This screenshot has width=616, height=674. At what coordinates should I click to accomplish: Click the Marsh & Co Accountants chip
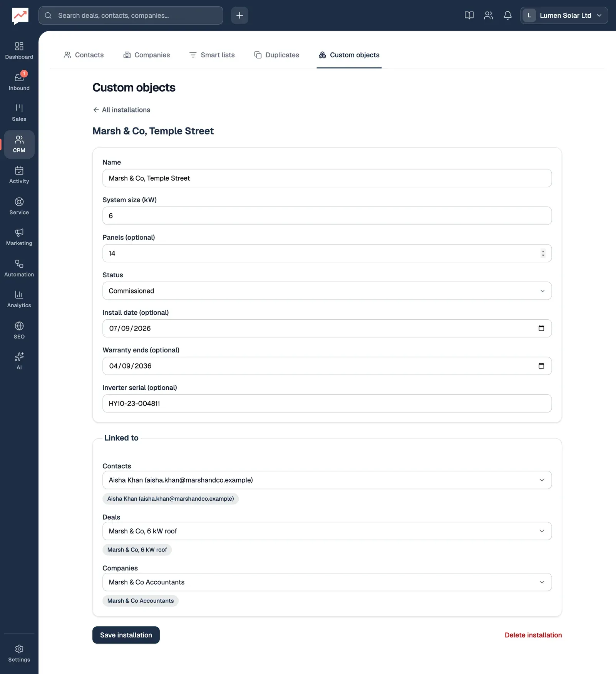[x=141, y=601]
